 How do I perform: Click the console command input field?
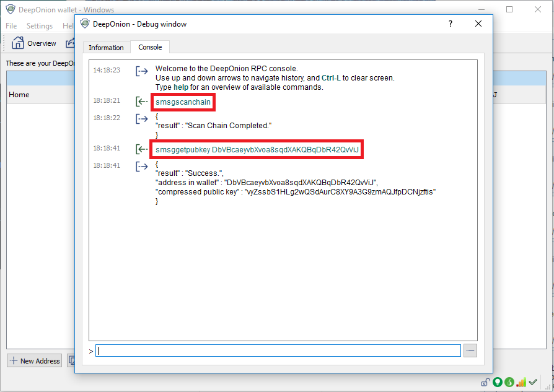[278, 351]
